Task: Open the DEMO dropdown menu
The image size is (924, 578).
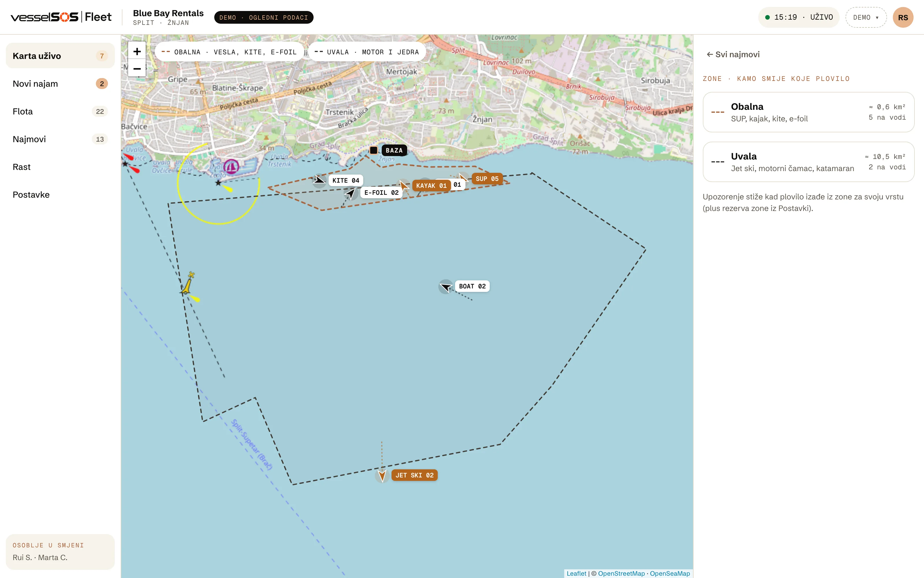Action: (x=866, y=18)
